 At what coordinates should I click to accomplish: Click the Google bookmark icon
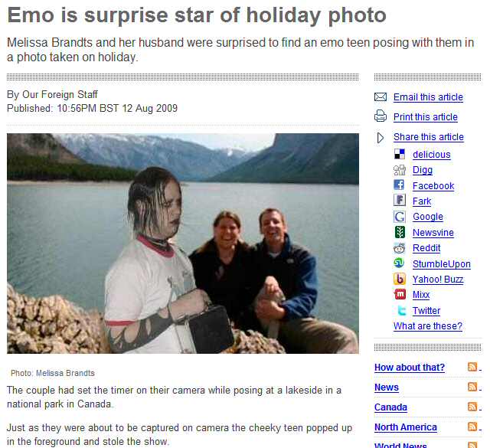point(400,216)
